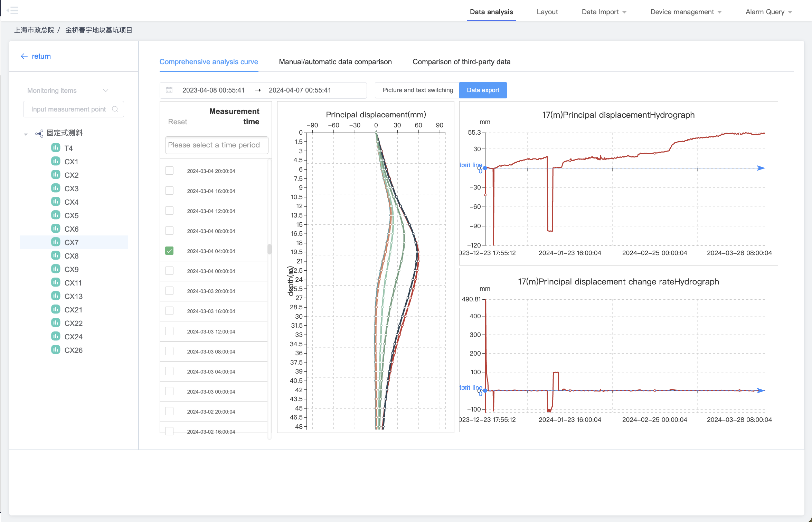Switch to Manual/automatic data comparison tab
Viewport: 812px width, 522px height.
pos(335,62)
